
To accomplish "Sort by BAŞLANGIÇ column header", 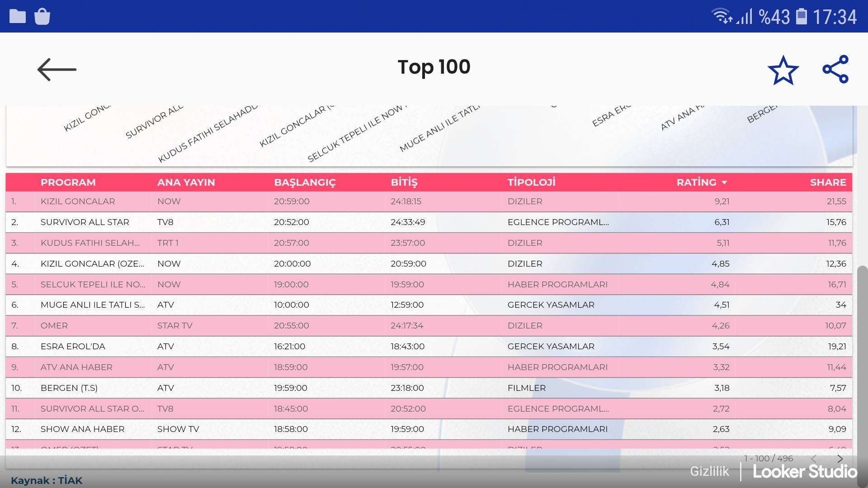I will click(x=305, y=183).
